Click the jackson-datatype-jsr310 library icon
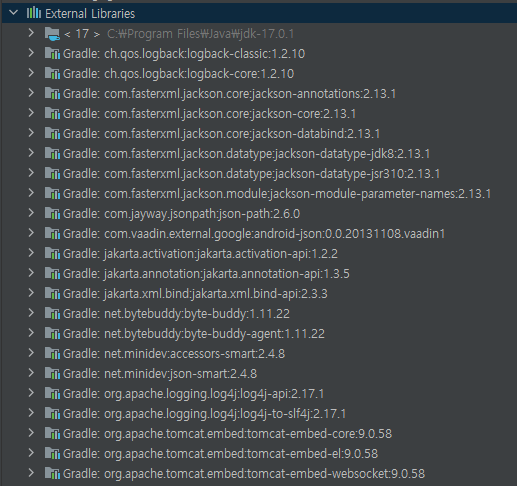 pos(52,173)
